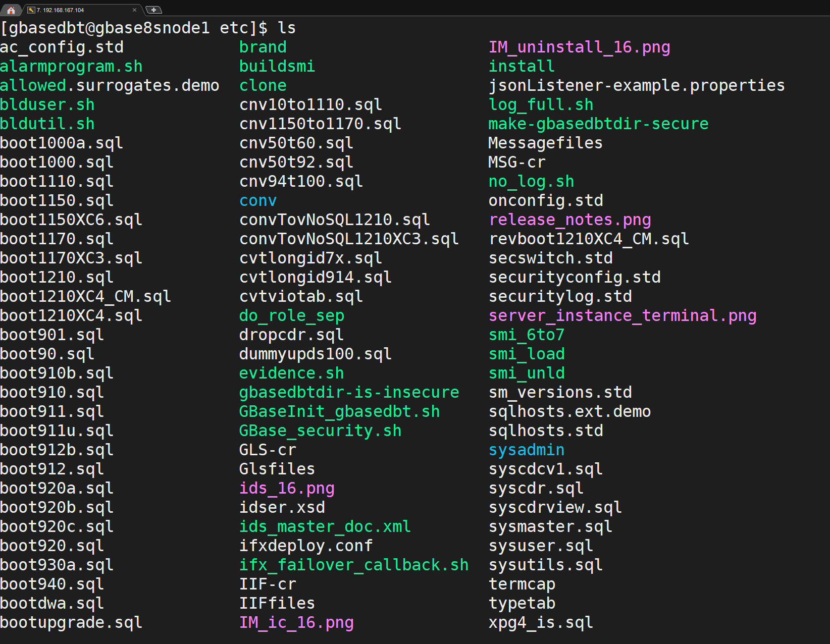
Task: Click make-gbasedbtdir-secure in the listing
Action: coord(598,124)
